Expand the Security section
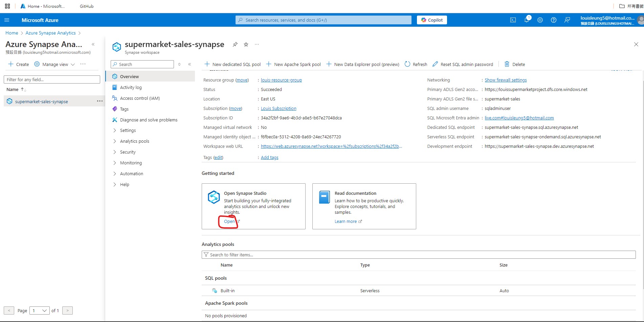Viewport: 644px width, 322px height. [x=128, y=152]
